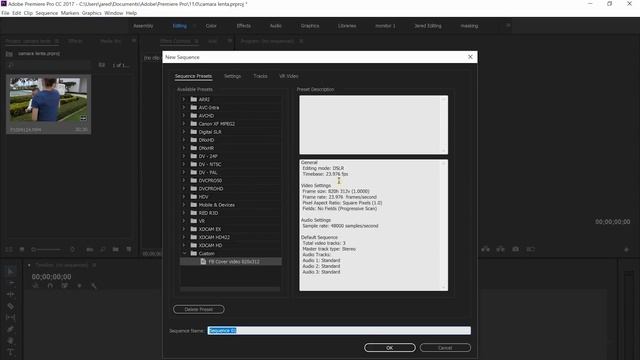The width and height of the screenshot is (640, 360).
Task: Toggle Linked Selection in the timeline
Action: click(x=64, y=286)
